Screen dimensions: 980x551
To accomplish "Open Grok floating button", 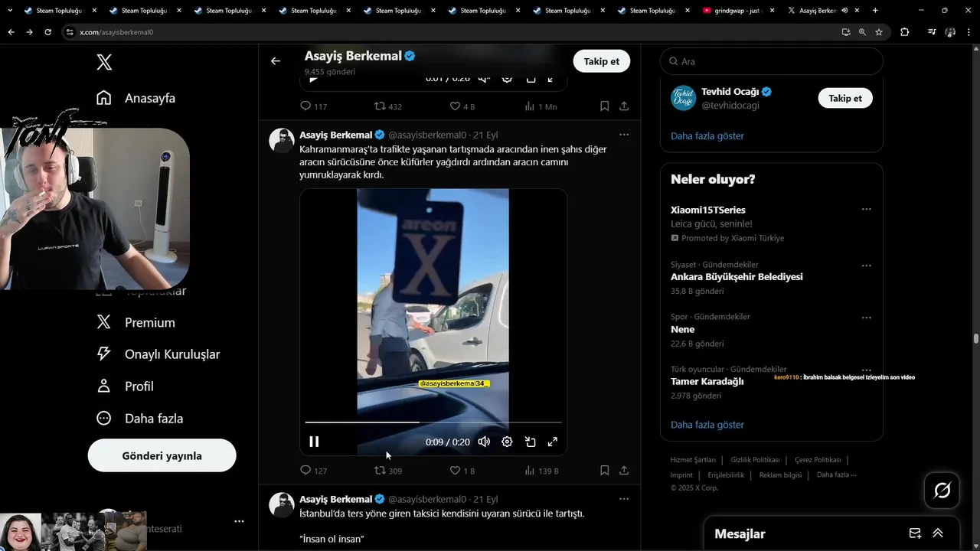I will pos(942,490).
